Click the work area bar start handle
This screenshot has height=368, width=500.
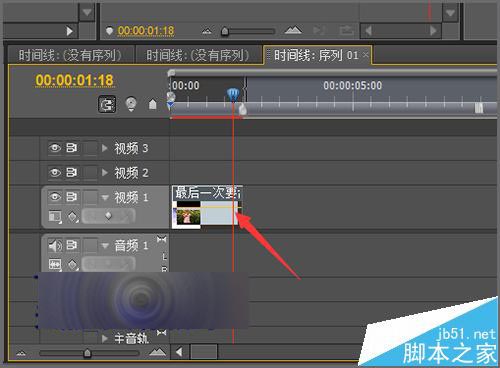(x=171, y=97)
